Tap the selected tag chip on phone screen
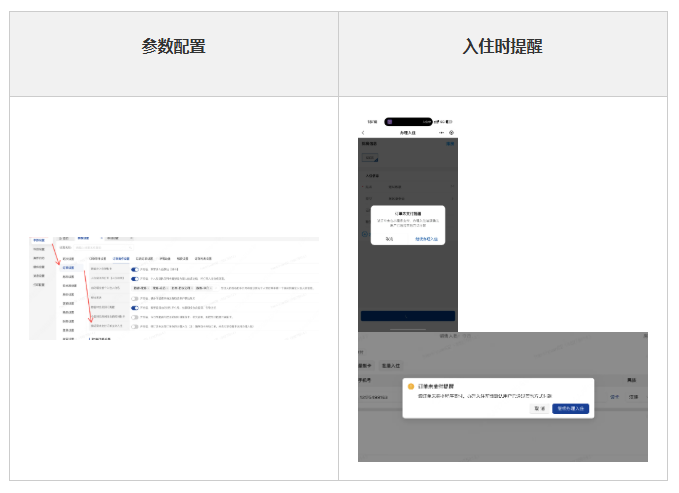The image size is (679, 493). 370,158
